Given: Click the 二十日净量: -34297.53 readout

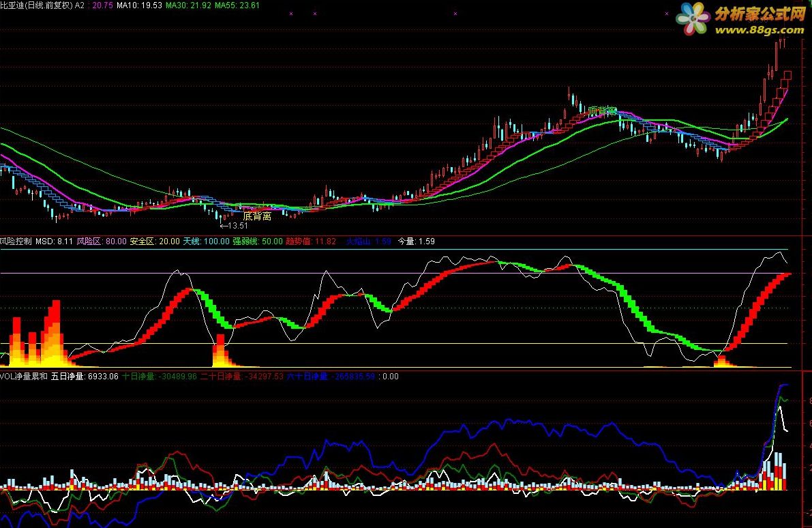Looking at the screenshot, I should [242, 377].
